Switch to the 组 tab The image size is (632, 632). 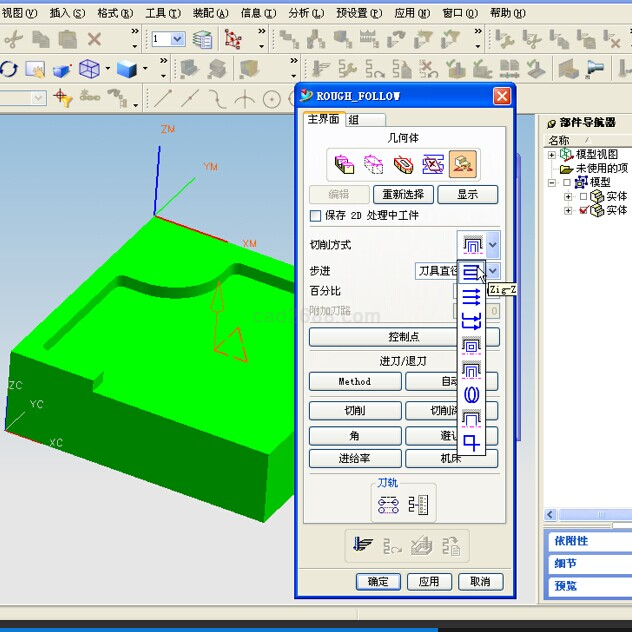[353, 120]
